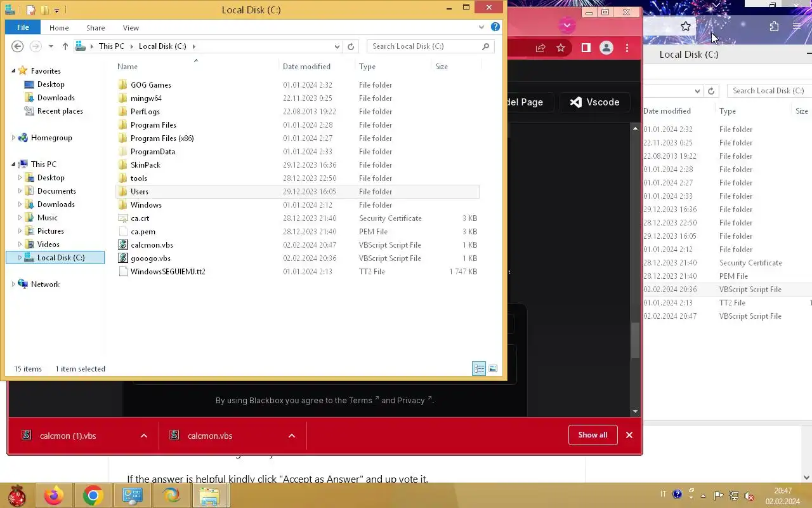
Task: Switch to Large icons view in status bar
Action: click(x=493, y=369)
